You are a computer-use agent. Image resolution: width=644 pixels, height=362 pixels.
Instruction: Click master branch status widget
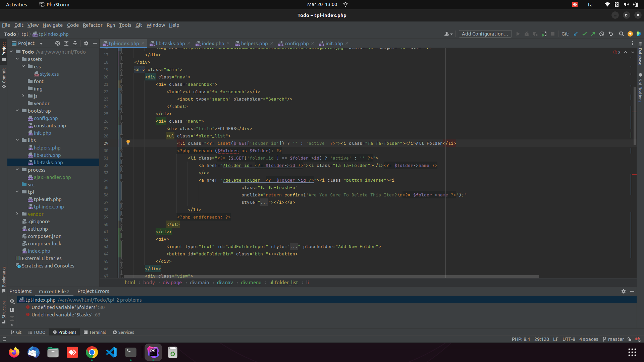(613, 339)
